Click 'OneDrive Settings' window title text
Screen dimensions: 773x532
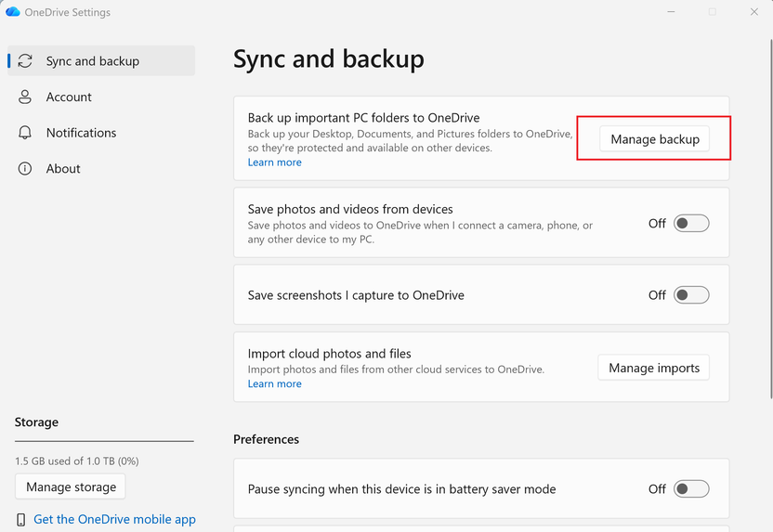click(68, 12)
